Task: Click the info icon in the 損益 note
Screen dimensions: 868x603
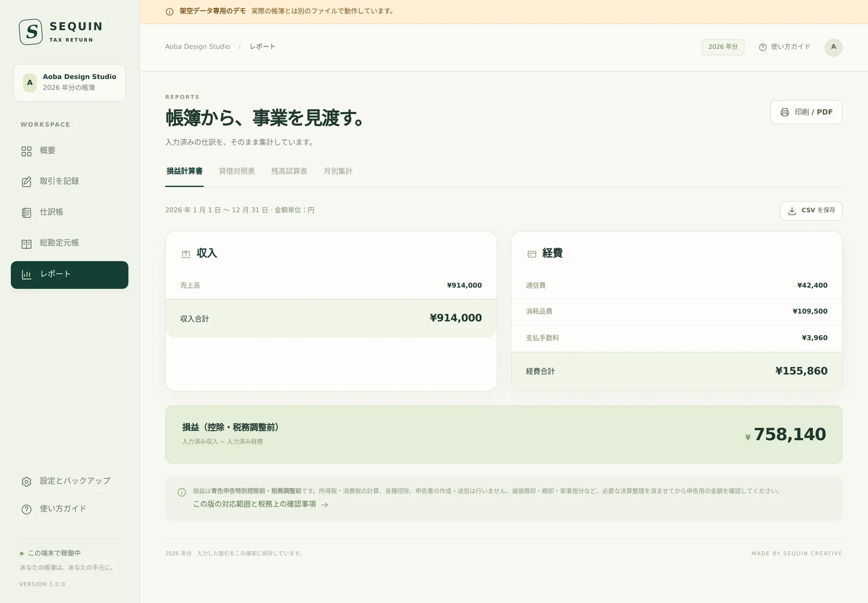Action: coord(181,492)
